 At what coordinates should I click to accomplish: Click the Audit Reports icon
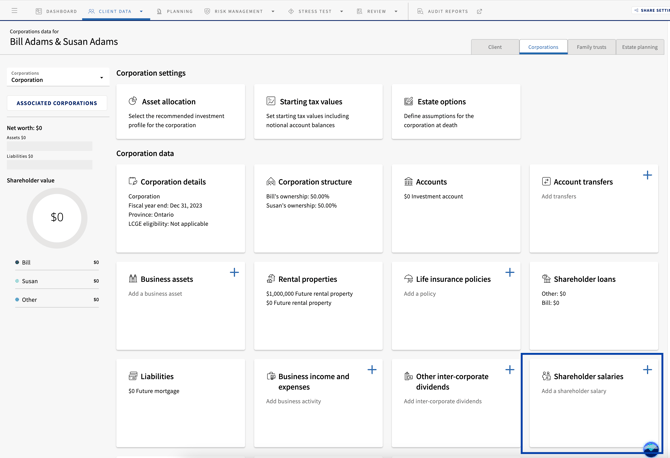(420, 11)
